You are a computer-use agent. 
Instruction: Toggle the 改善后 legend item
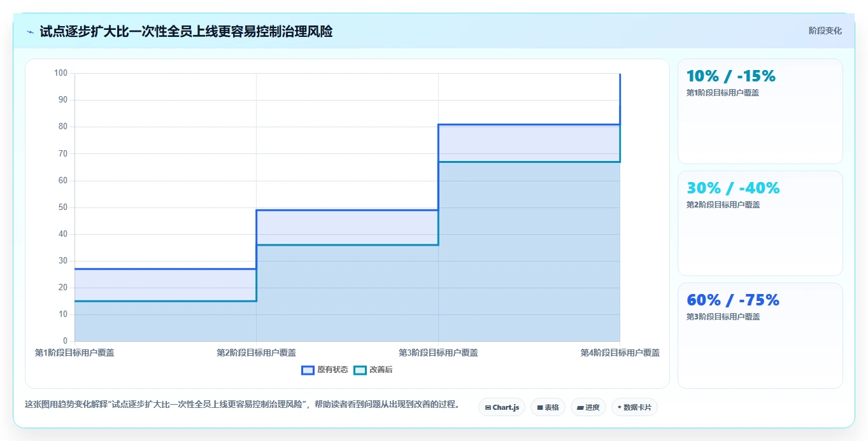(373, 370)
